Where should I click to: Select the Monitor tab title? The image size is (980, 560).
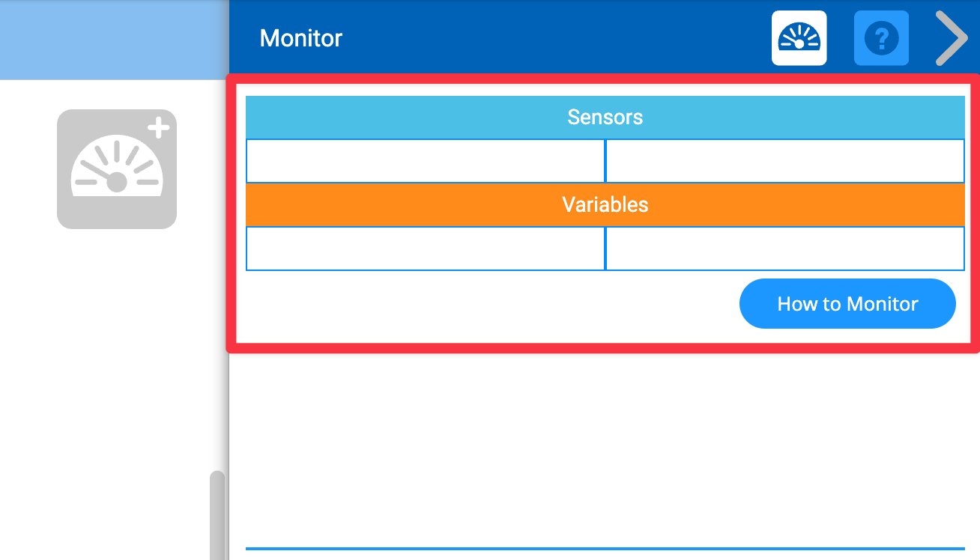click(x=300, y=37)
